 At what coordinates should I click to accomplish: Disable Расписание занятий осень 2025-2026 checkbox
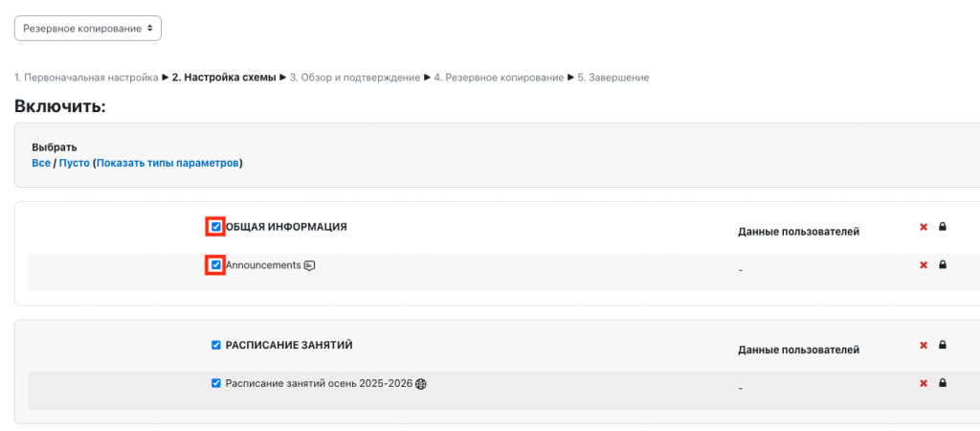point(216,383)
